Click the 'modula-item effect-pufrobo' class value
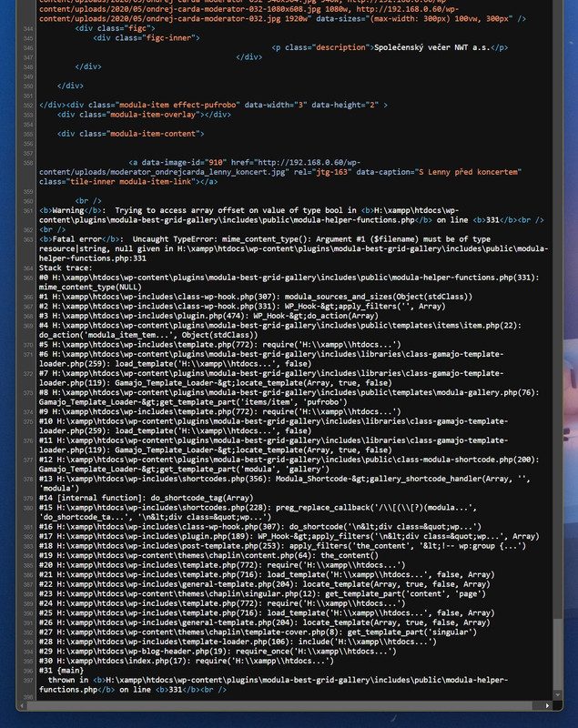Viewport: 578px width, 728px height. pos(179,105)
